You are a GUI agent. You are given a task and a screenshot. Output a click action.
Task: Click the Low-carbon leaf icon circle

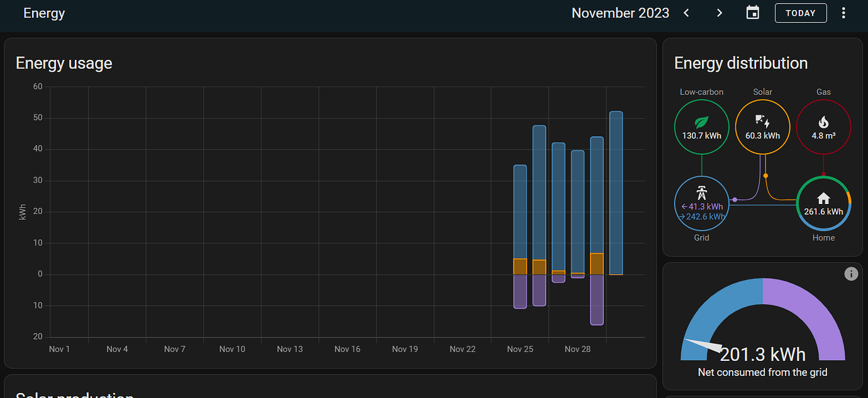(x=701, y=127)
